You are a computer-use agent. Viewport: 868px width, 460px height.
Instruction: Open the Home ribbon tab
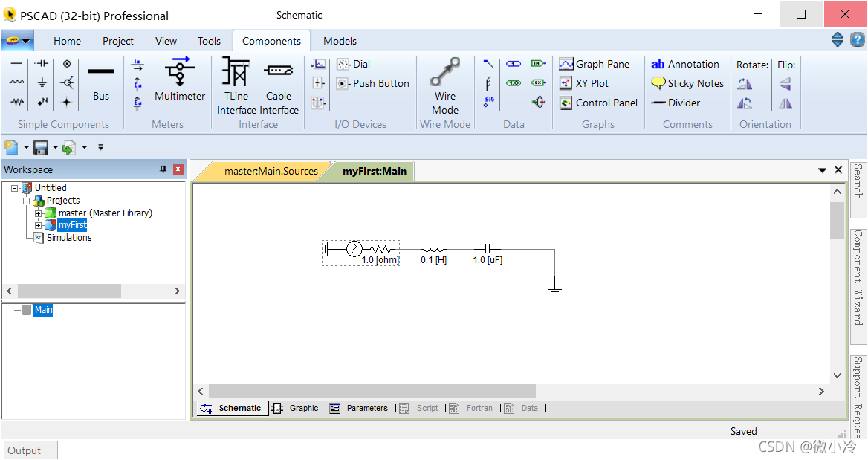[x=67, y=41]
